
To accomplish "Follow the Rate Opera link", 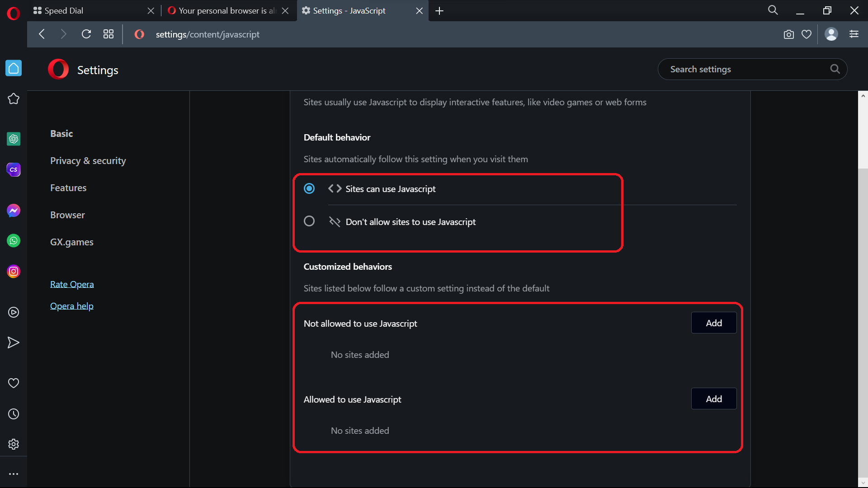I will coord(72,284).
